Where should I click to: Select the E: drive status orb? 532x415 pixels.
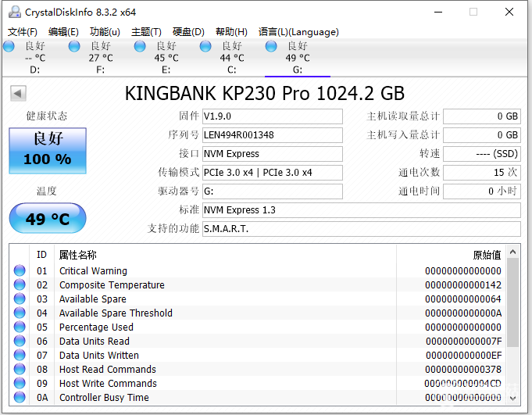pos(140,46)
